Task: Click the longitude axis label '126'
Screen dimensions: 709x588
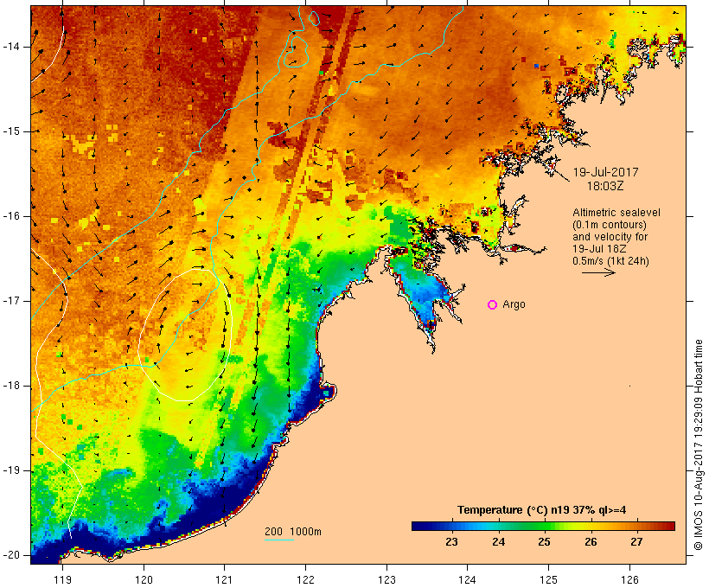Action: point(629,580)
